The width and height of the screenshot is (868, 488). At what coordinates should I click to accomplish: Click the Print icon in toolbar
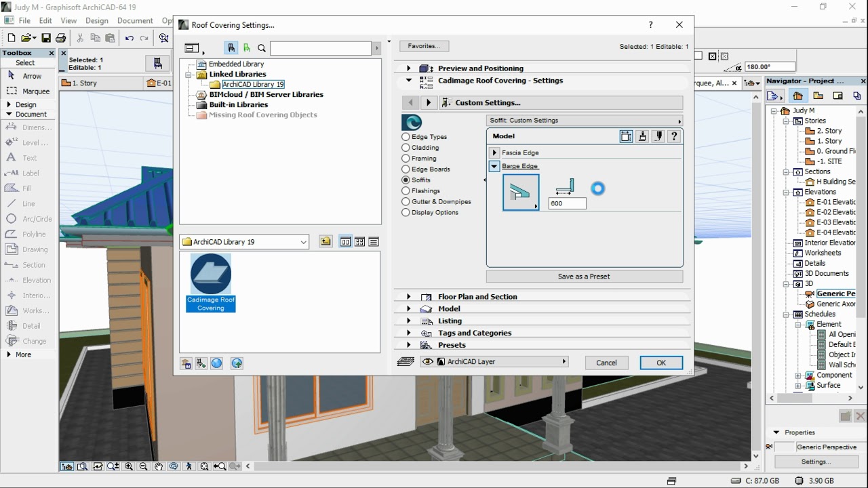(61, 39)
